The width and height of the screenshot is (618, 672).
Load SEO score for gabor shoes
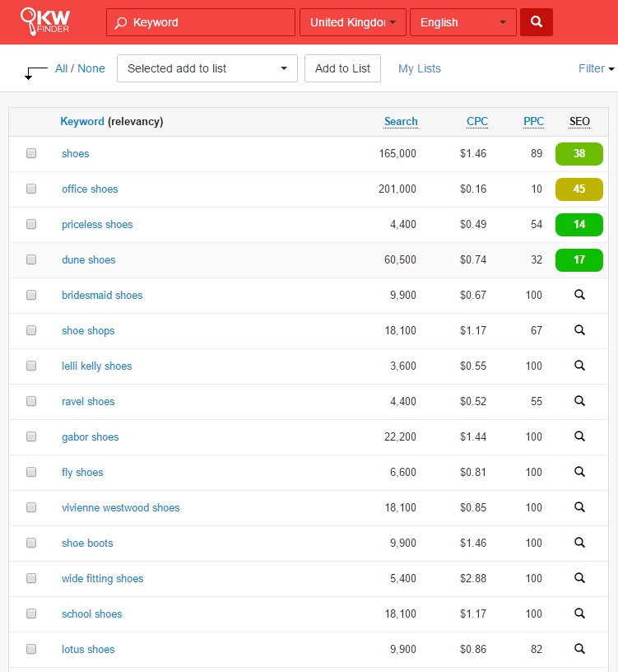579,436
